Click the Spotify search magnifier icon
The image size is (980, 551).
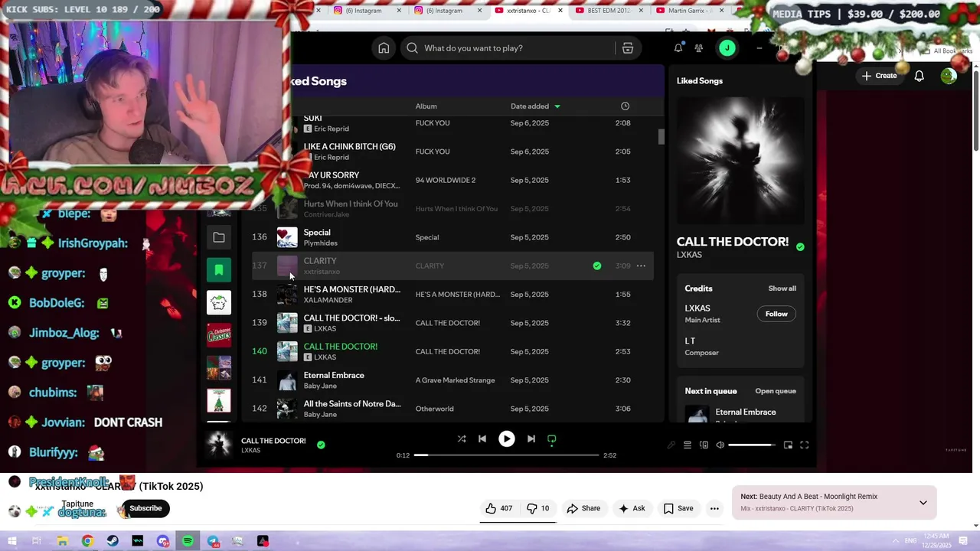pos(412,48)
